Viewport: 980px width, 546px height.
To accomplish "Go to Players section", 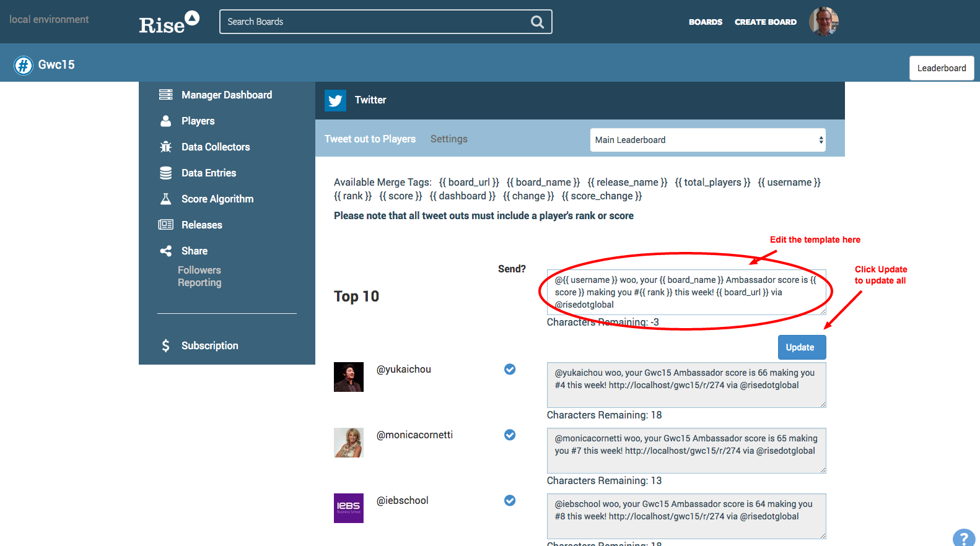I will pyautogui.click(x=198, y=121).
